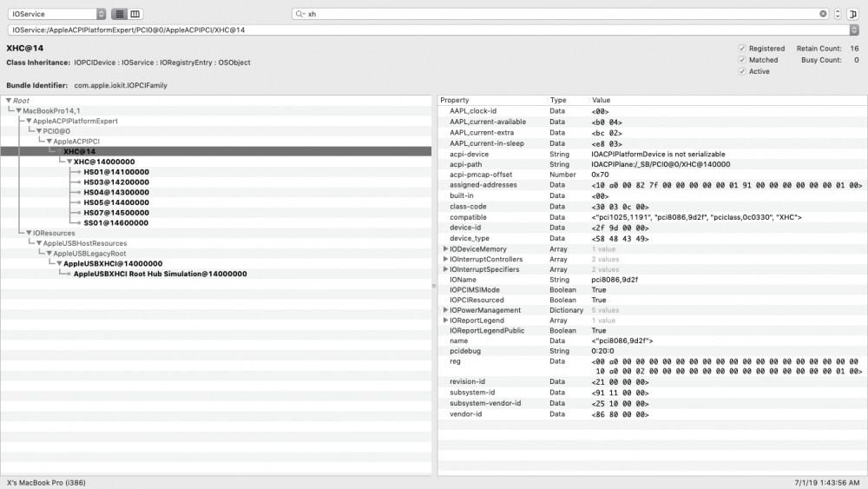
Task: Select the pcidebug property row
Action: (x=652, y=351)
